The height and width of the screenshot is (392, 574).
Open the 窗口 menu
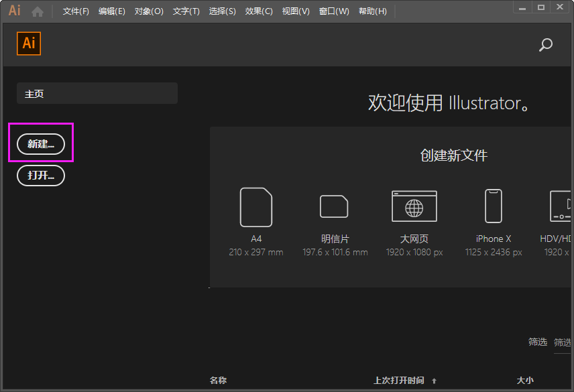(x=333, y=11)
